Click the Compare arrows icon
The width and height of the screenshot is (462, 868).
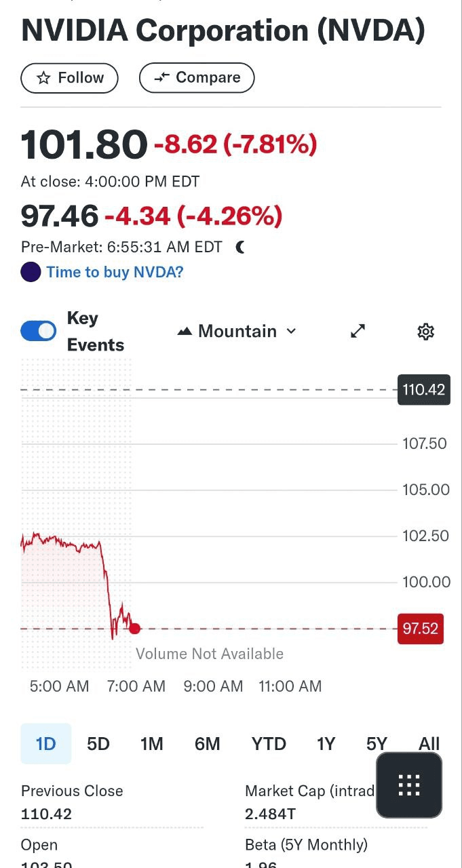tap(161, 78)
